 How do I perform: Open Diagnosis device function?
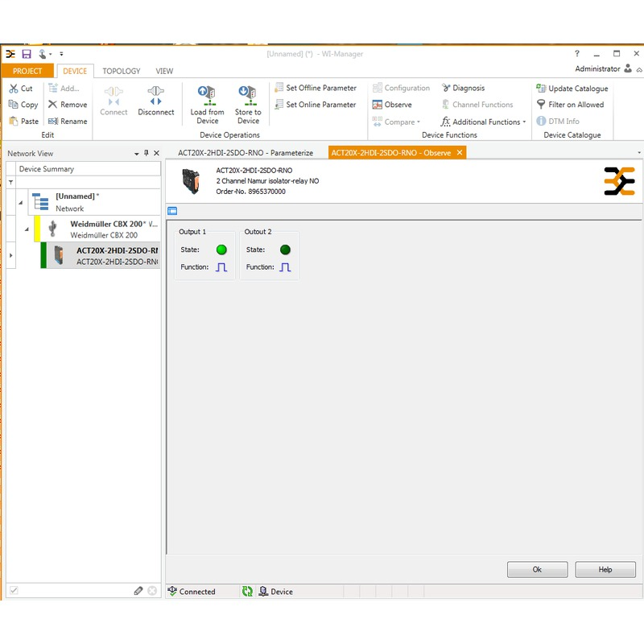coord(464,88)
